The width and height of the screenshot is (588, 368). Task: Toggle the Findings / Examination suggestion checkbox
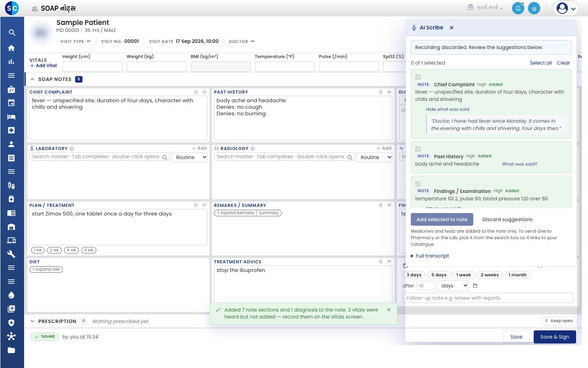click(x=418, y=184)
